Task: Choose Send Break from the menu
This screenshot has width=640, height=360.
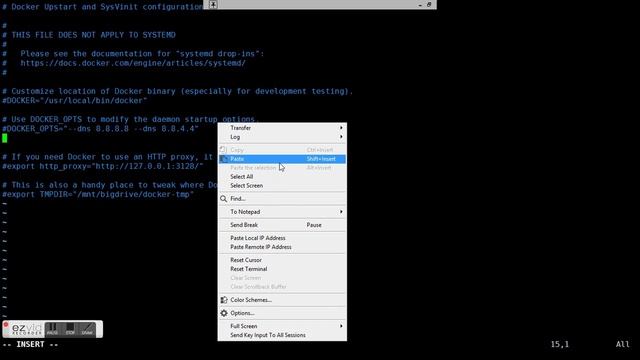Action: tap(282, 225)
